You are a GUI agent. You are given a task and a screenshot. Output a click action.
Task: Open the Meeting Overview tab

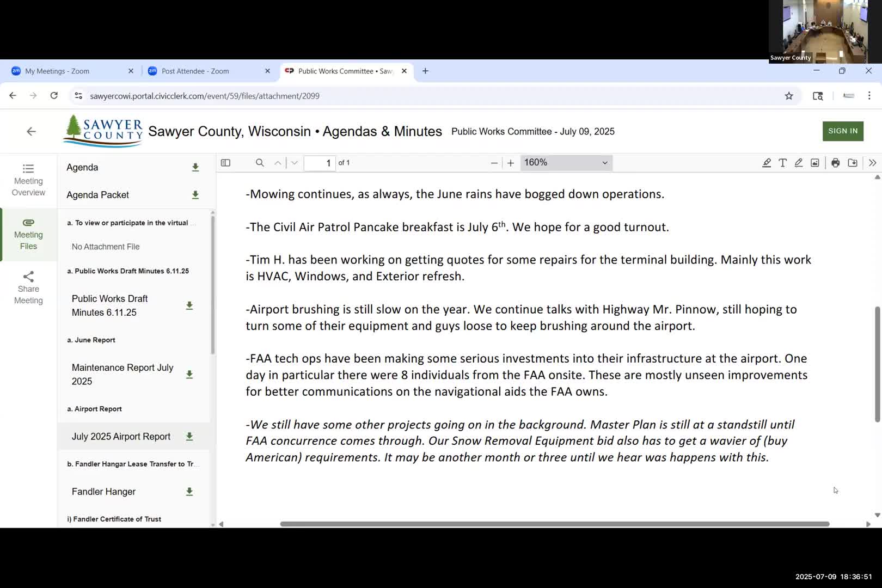pyautogui.click(x=28, y=180)
